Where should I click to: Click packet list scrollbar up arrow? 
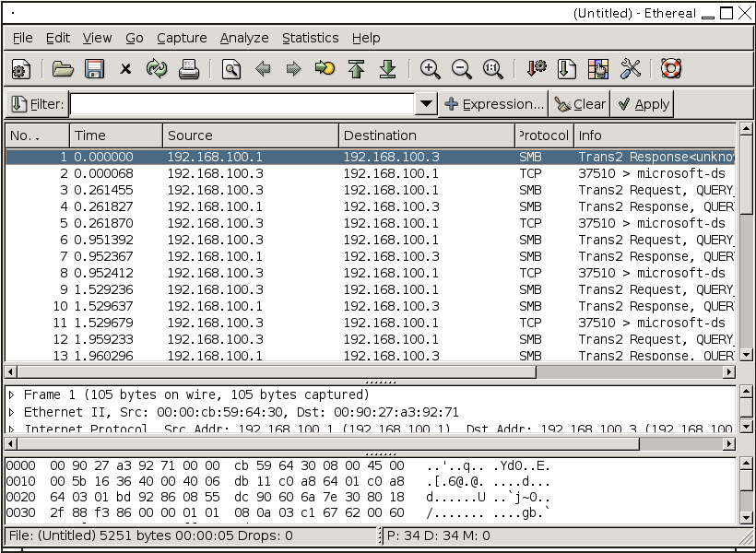coord(746,129)
